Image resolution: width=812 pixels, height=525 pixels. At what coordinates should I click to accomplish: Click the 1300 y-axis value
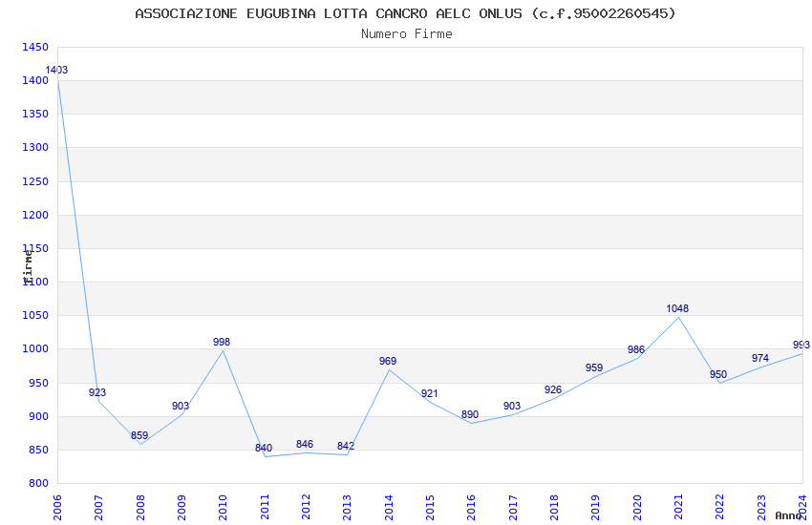pos(35,147)
